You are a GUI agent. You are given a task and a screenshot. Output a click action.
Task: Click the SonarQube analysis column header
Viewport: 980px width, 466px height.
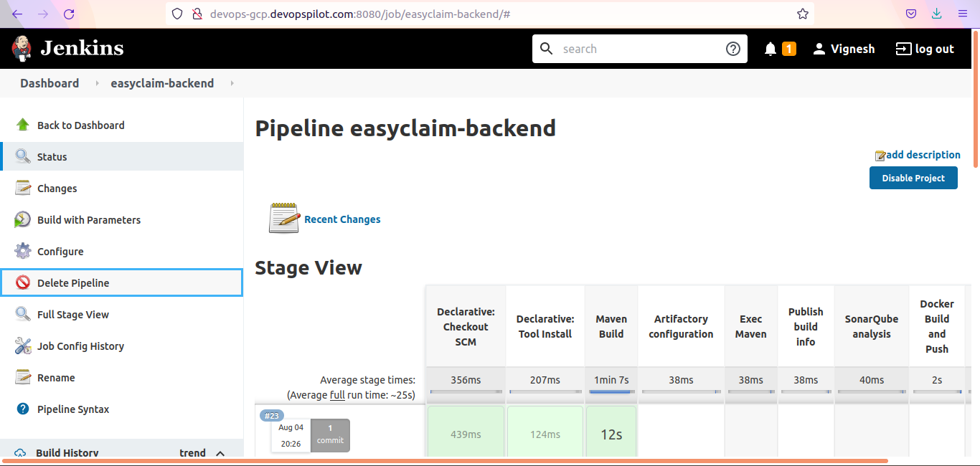pyautogui.click(x=872, y=327)
